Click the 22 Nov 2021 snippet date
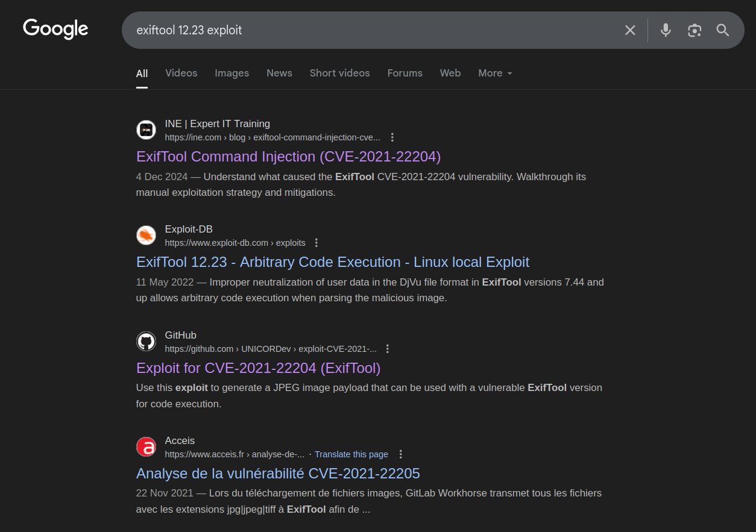The height and width of the screenshot is (532, 756). point(165,493)
